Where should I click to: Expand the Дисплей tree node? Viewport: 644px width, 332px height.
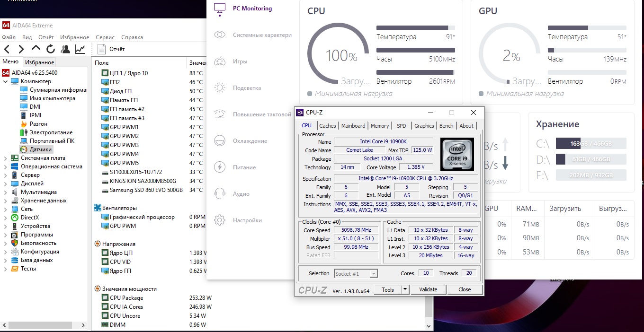[6, 183]
